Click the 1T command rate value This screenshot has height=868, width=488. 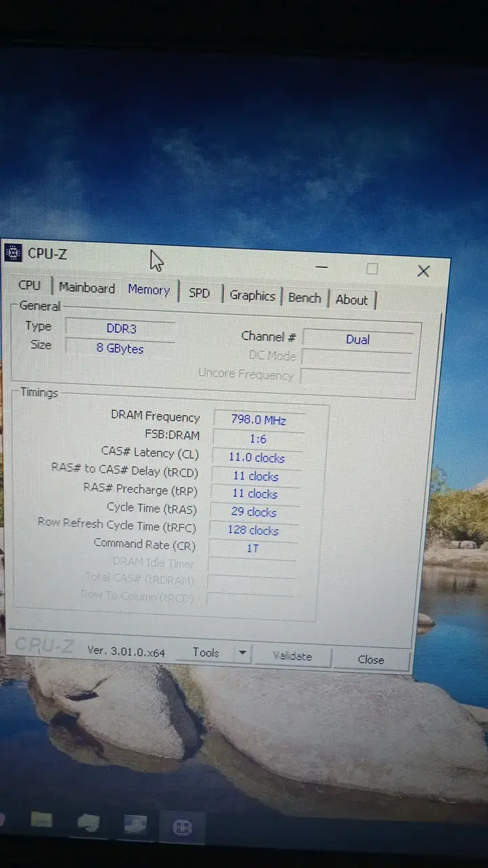pos(253,548)
